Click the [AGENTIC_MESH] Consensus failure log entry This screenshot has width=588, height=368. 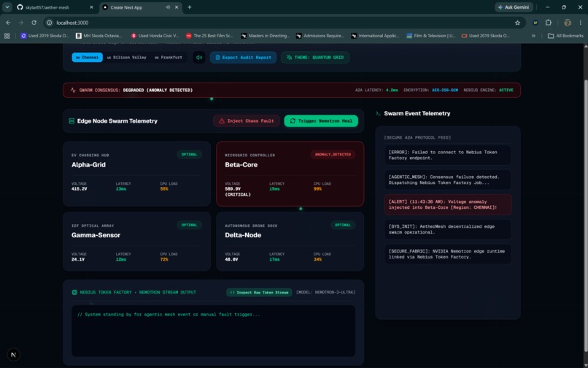(448, 180)
